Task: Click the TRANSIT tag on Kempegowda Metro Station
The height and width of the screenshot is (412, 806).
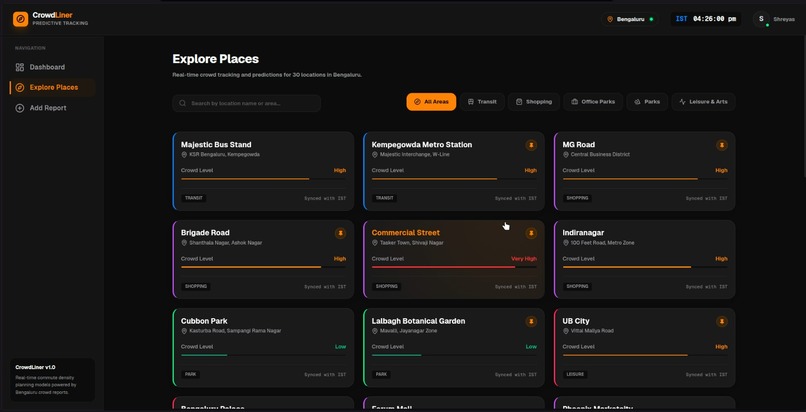Action: 384,198
